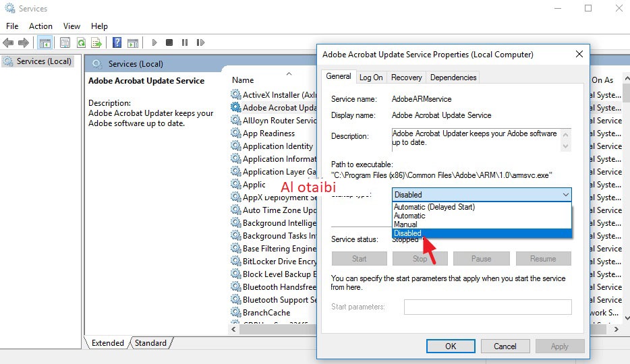
Task: Switch to the Recovery tab
Action: 407,78
